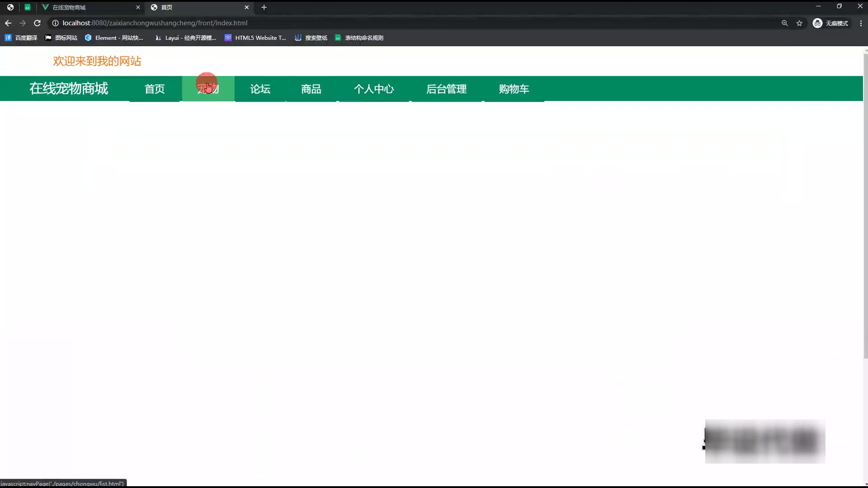Screen dimensions: 868x488
Task: Open 论坛 navigation item
Action: (x=260, y=89)
